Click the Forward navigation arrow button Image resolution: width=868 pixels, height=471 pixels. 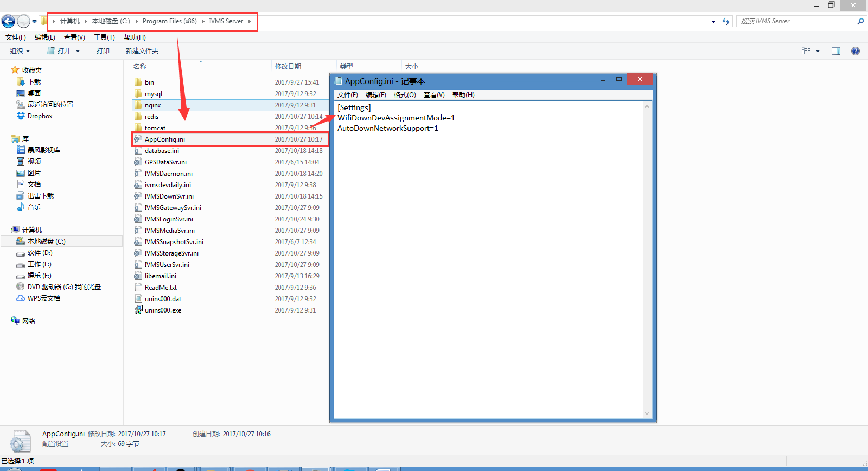(23, 21)
